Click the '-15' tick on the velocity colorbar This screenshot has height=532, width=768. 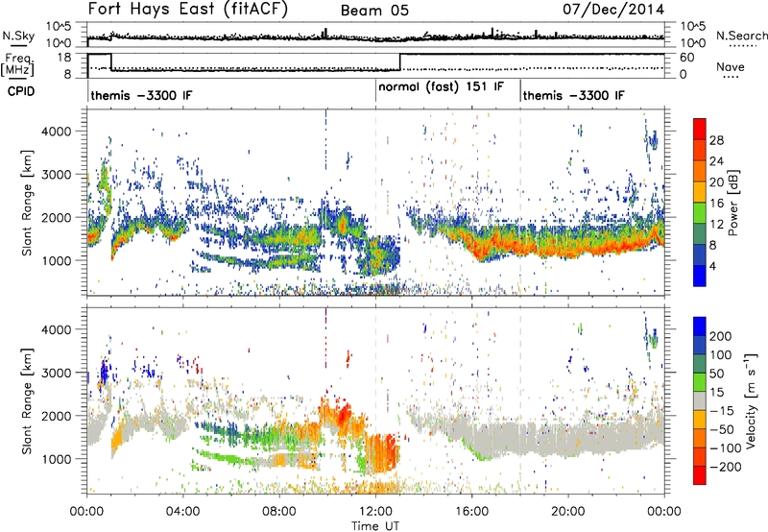pos(722,410)
